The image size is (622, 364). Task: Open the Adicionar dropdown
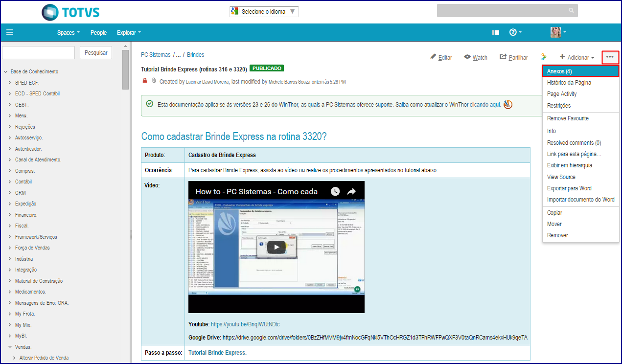(x=577, y=57)
